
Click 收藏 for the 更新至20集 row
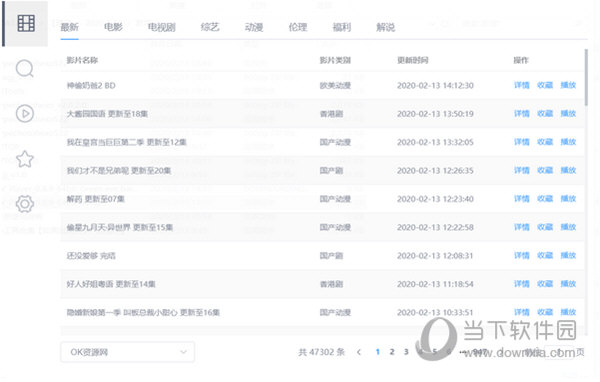(x=545, y=170)
